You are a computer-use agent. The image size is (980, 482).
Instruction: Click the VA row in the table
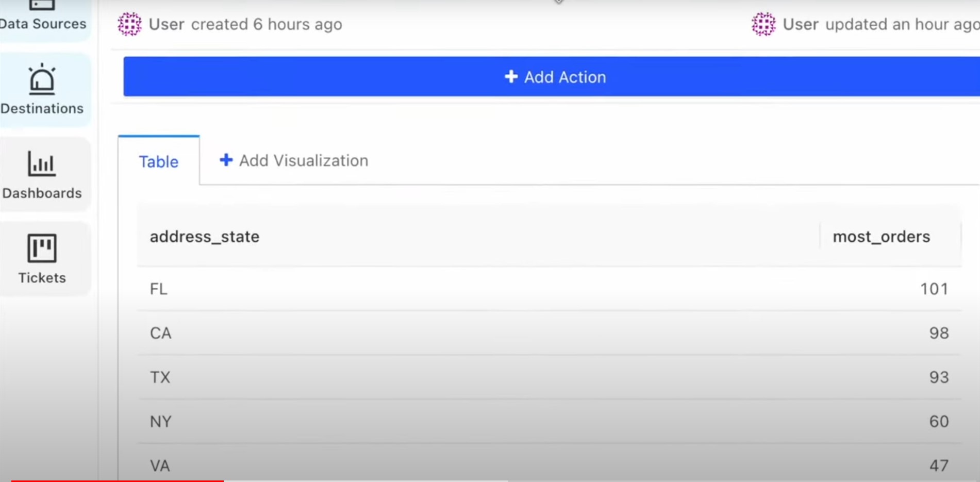coord(549,463)
